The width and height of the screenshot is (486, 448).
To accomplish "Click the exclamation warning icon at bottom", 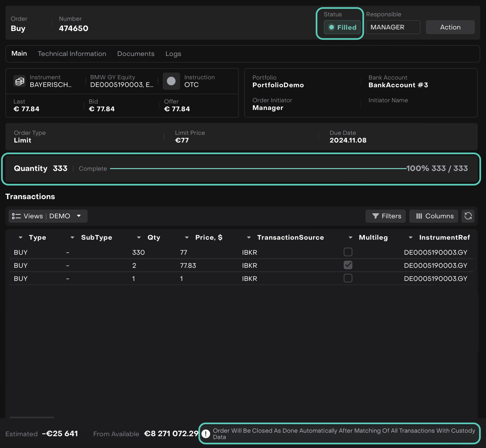I will point(206,434).
